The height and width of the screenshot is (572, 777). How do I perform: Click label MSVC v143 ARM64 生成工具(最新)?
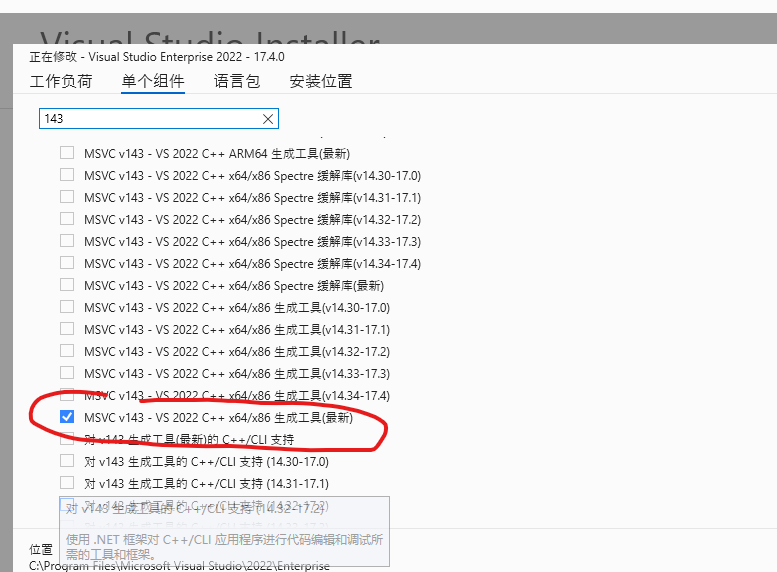click(217, 154)
